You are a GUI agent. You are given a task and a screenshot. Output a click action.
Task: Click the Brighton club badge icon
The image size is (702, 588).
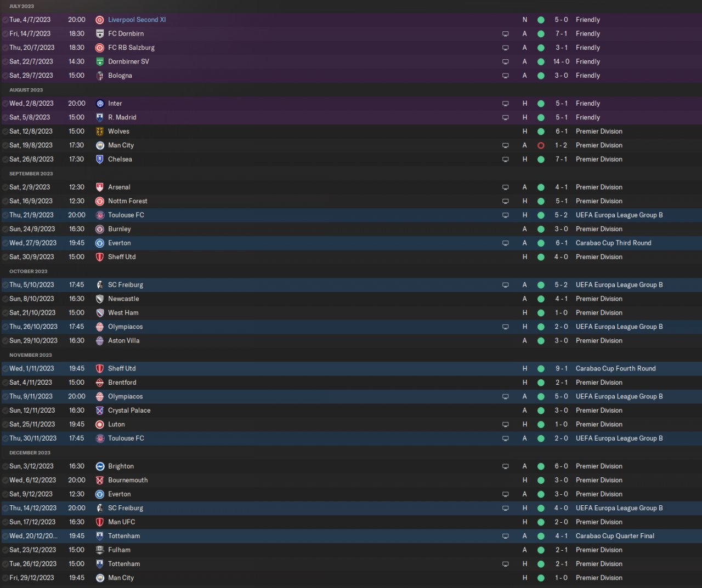click(100, 466)
